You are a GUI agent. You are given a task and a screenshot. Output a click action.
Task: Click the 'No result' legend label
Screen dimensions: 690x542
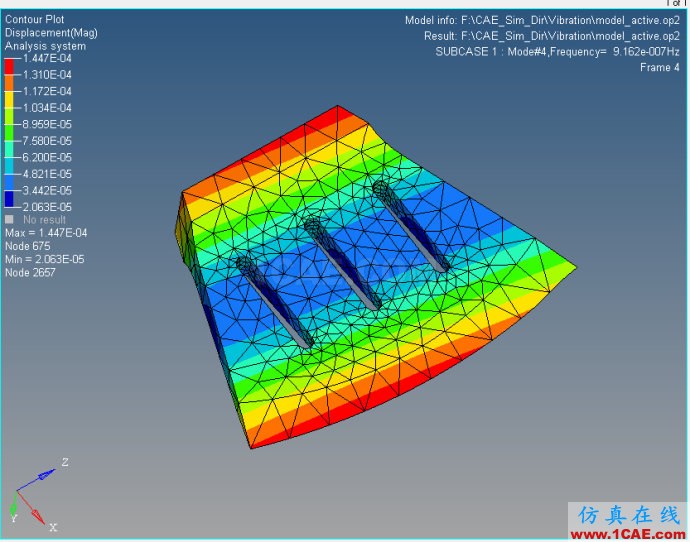(44, 220)
